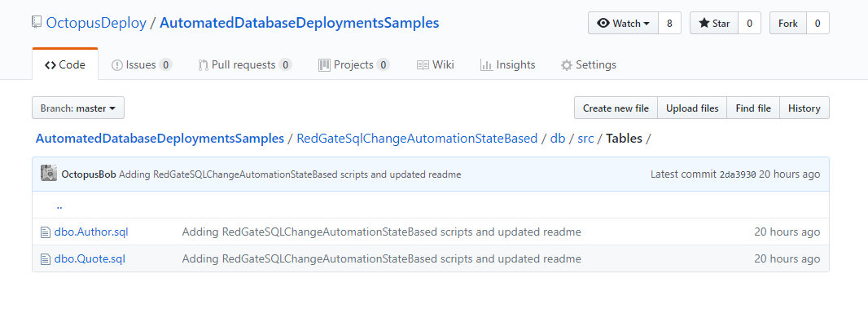868x309 pixels.
Task: Click the file icon beside dbo.Quote.sql
Action: coord(46,259)
